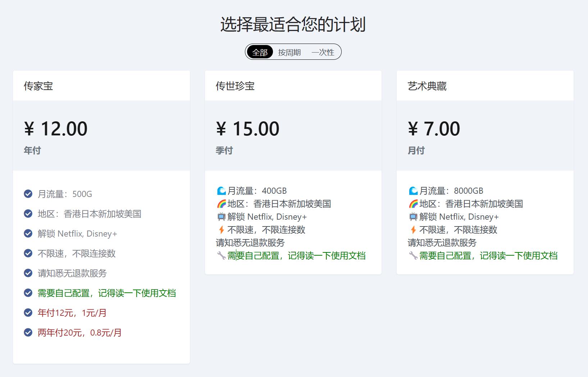Click check icon beside 年付12元
The height and width of the screenshot is (377, 588).
coord(28,313)
